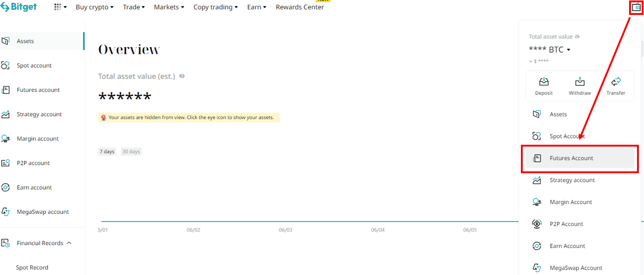Collapse the Financial Records section

point(69,243)
